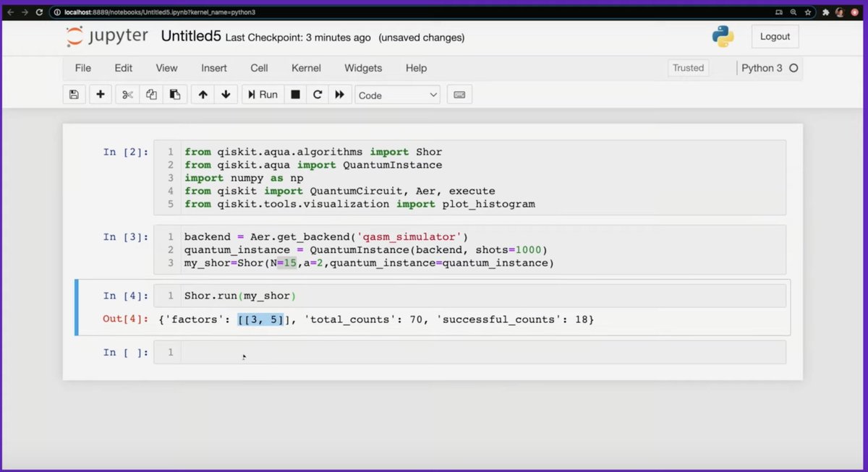Restart kernel and run all icon
This screenshot has height=472, width=868.
click(339, 95)
